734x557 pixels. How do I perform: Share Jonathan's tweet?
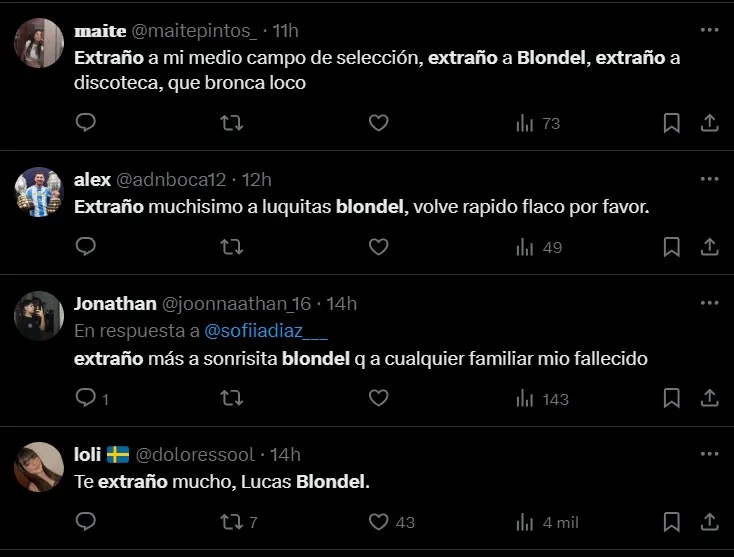[x=709, y=398]
